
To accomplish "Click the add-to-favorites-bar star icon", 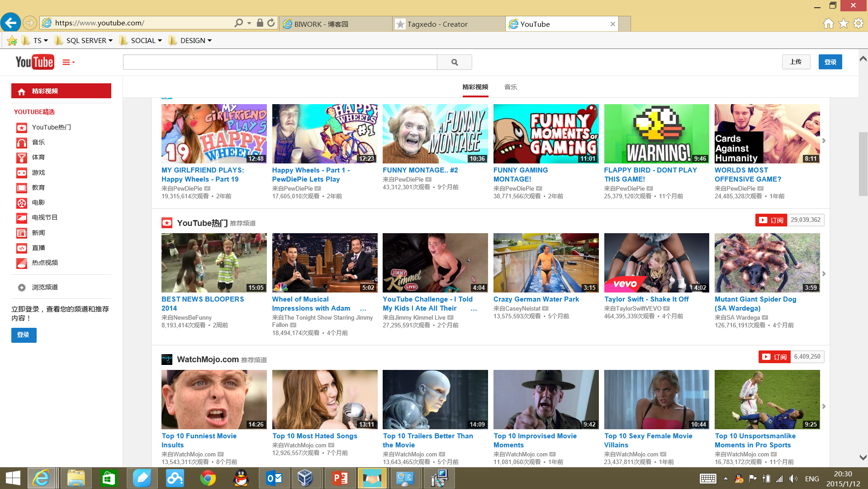I will [x=12, y=41].
